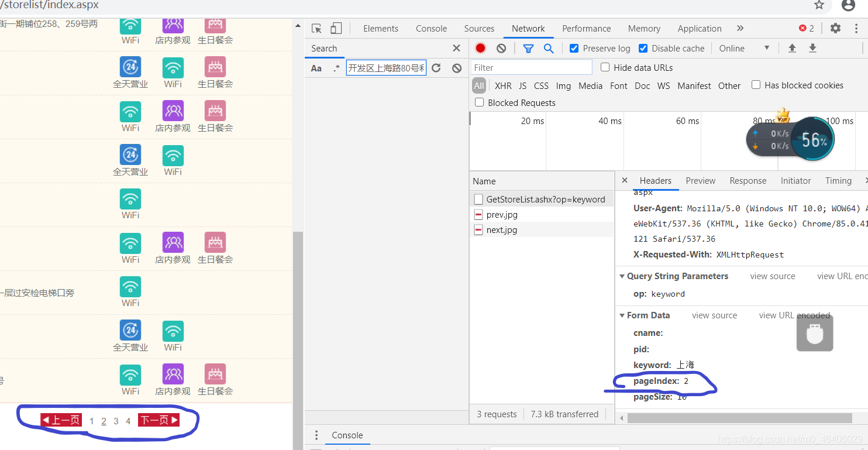Toggle the device toolbar icon
Viewport: 868px width, 450px height.
point(336,28)
